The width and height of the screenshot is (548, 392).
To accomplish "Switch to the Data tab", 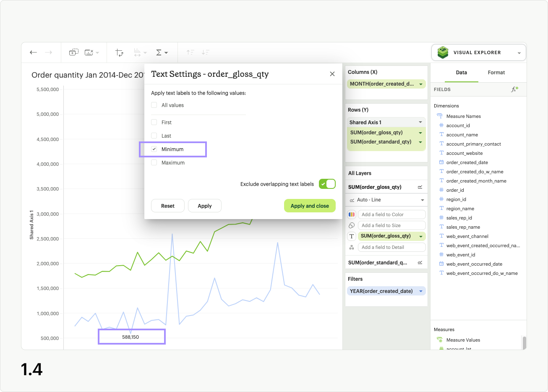I will point(462,73).
